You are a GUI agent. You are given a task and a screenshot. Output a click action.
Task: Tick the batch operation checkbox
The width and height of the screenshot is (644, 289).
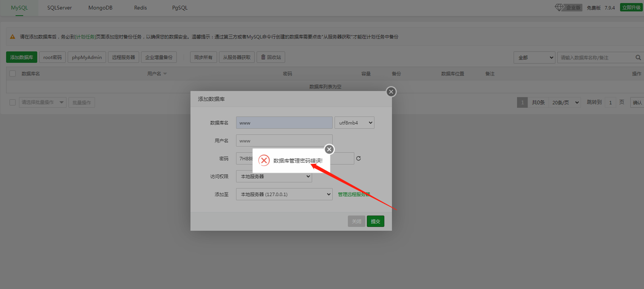coord(13,102)
